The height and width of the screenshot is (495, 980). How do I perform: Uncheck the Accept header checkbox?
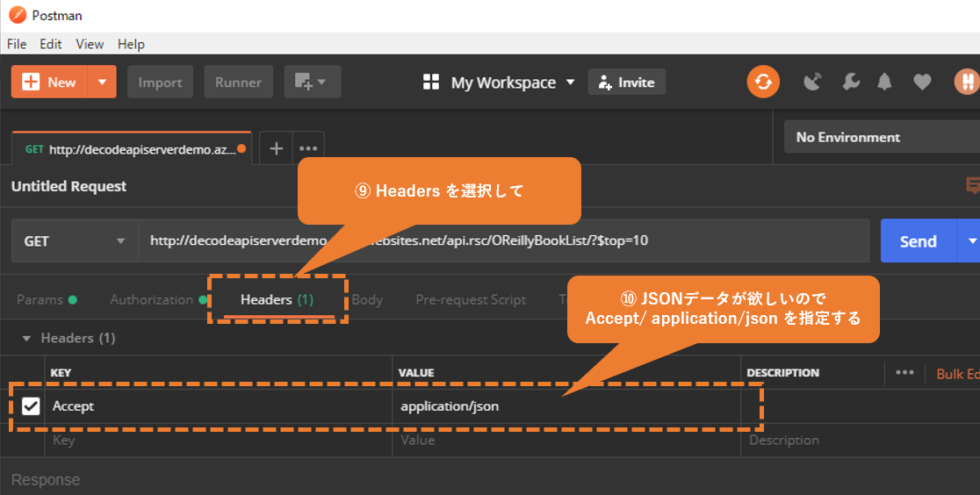point(31,406)
